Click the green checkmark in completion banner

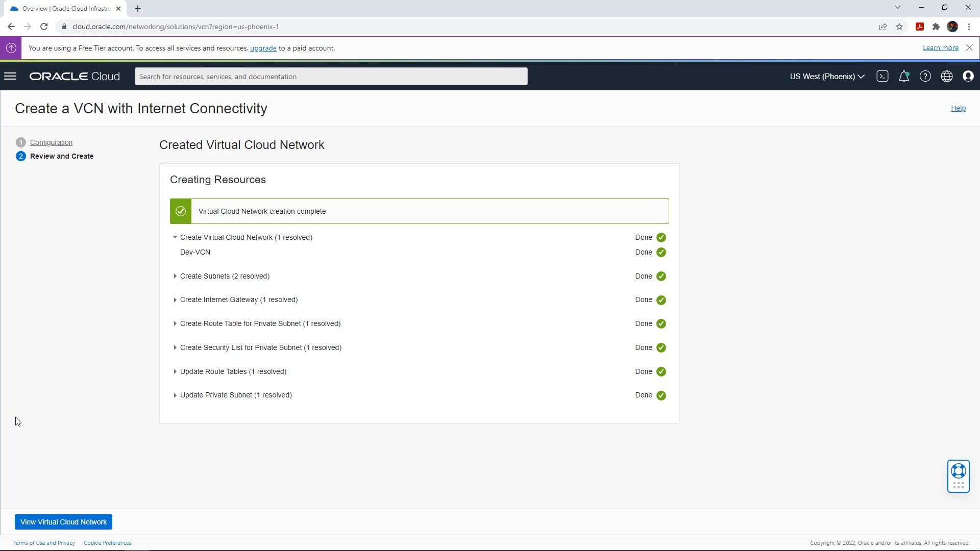click(181, 211)
